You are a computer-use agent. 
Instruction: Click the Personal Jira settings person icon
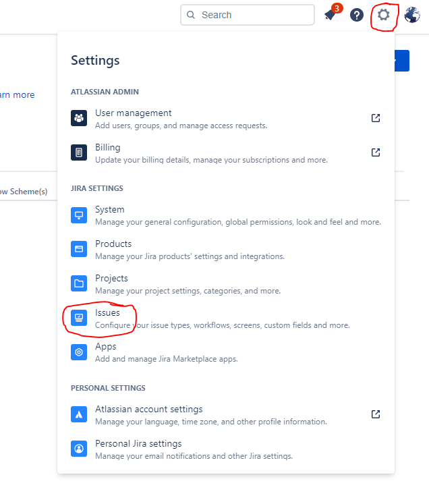coord(79,449)
